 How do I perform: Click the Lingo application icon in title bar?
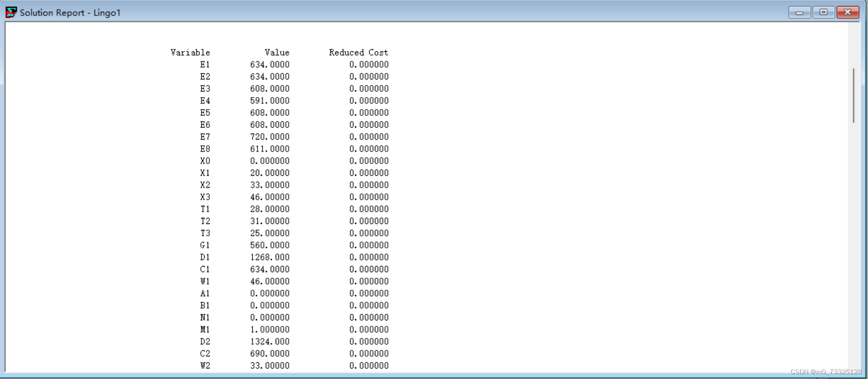coord(11,12)
